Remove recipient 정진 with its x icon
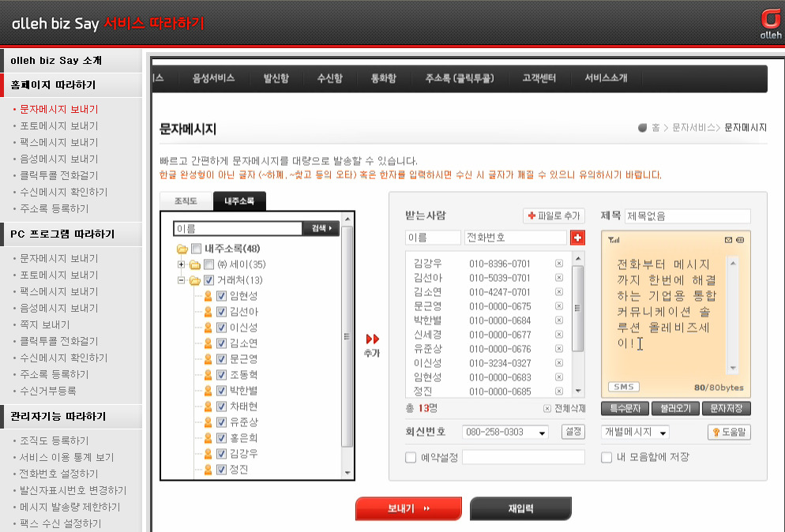 pyautogui.click(x=559, y=391)
